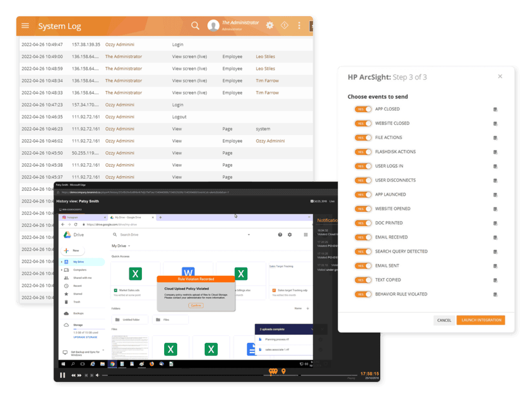
Task: Click the Chrome icon in recorded taskbar
Action: 112,364
